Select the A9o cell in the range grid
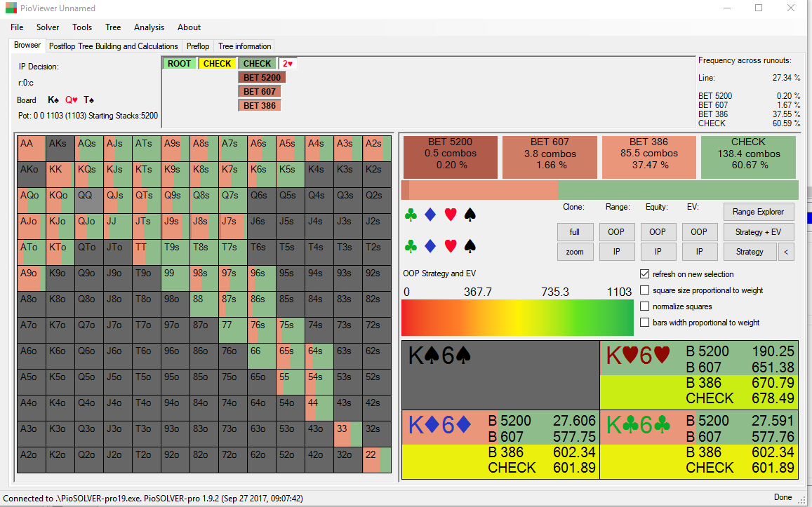 tap(31, 278)
